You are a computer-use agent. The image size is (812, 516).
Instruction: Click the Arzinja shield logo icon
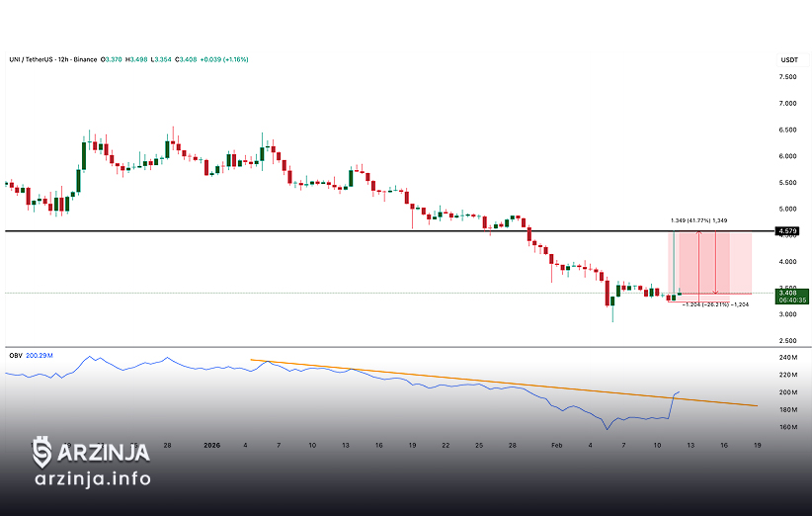tap(42, 453)
